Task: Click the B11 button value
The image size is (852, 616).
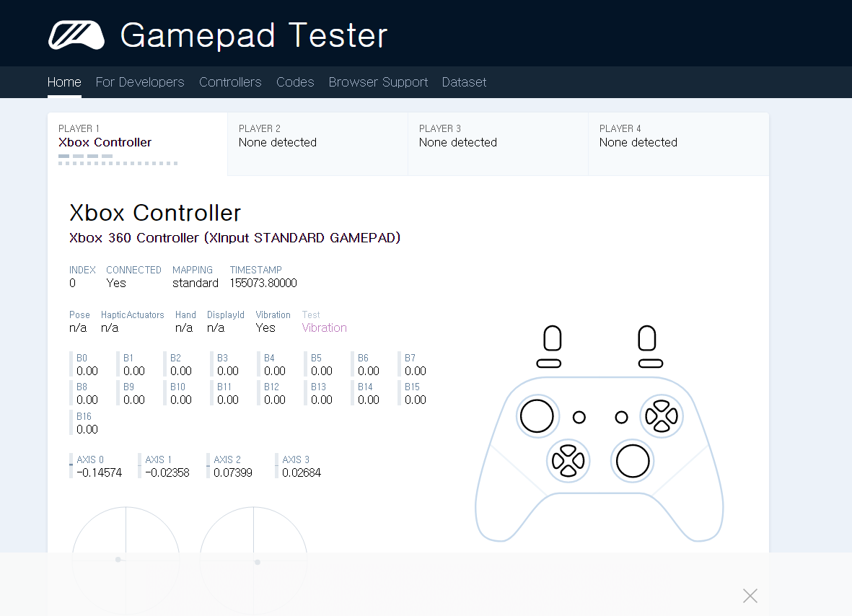Action: pyautogui.click(x=228, y=400)
